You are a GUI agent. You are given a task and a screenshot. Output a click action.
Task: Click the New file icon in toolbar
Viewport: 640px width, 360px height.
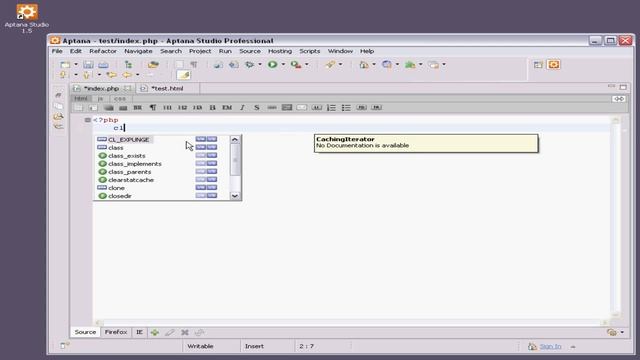65,64
